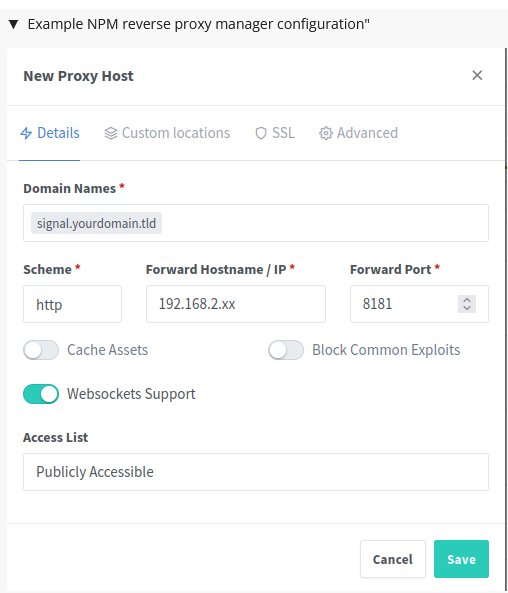508x593 pixels.
Task: Disable the Websockets Support toggle
Action: (41, 394)
